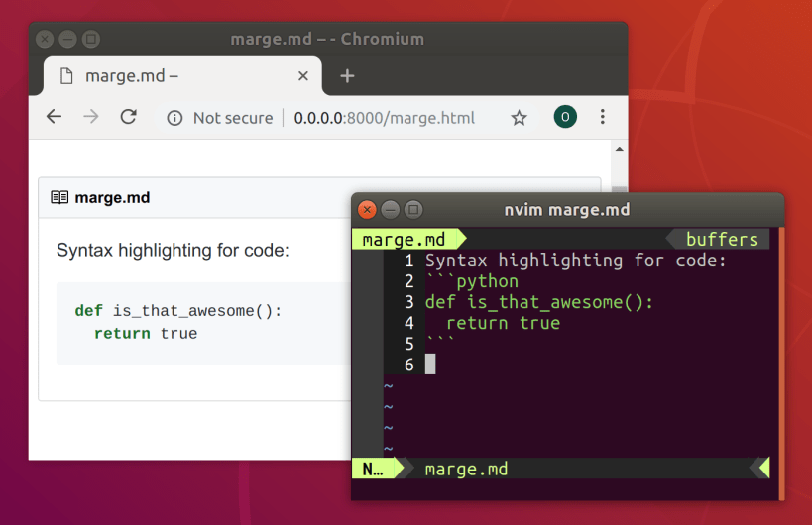Close the nvim marge.md window
This screenshot has width=812, height=525.
(367, 209)
